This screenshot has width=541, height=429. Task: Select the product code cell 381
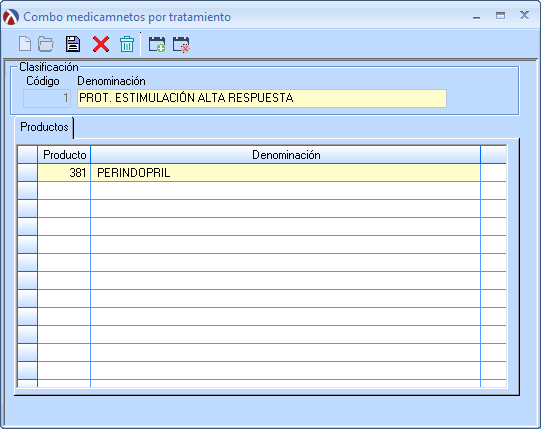click(64, 173)
